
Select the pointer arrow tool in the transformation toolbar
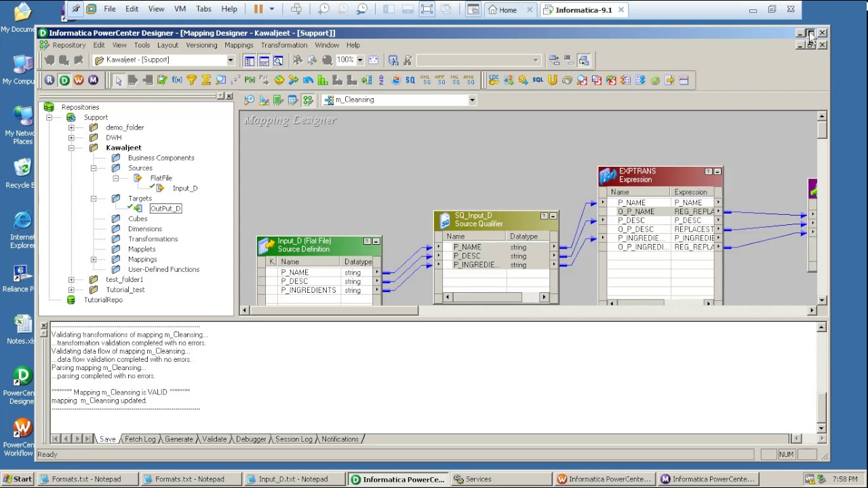tap(119, 80)
